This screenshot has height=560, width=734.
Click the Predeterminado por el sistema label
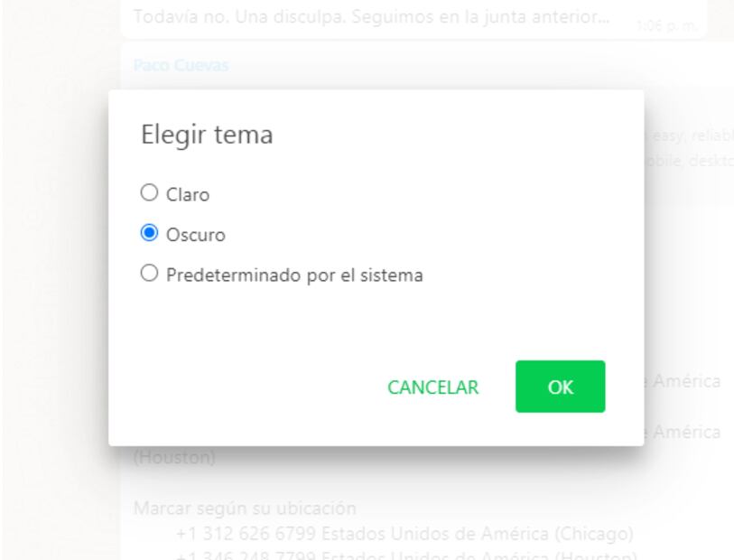[294, 275]
